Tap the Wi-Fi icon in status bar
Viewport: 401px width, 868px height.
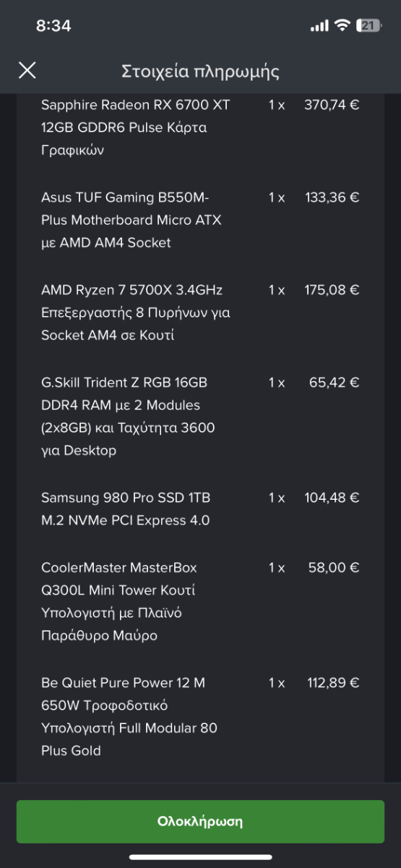[x=342, y=25]
